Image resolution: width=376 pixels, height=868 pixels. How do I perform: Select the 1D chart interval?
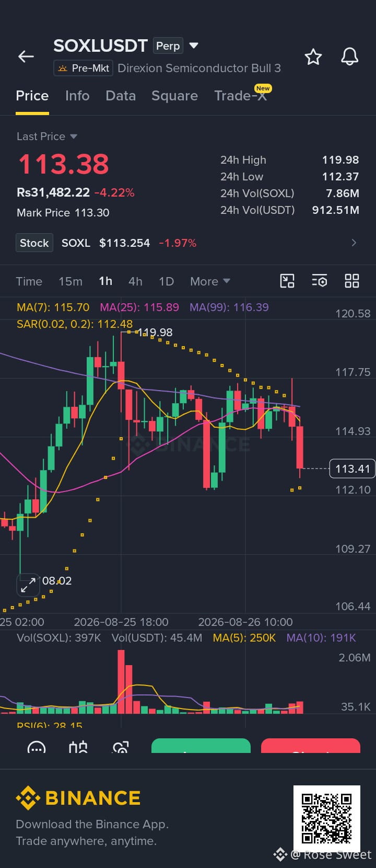pos(166,281)
